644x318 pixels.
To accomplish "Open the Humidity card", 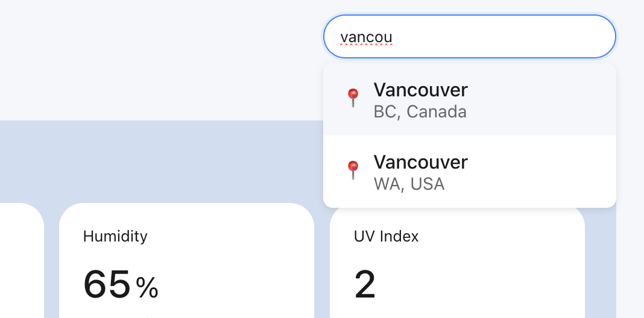I will click(186, 261).
